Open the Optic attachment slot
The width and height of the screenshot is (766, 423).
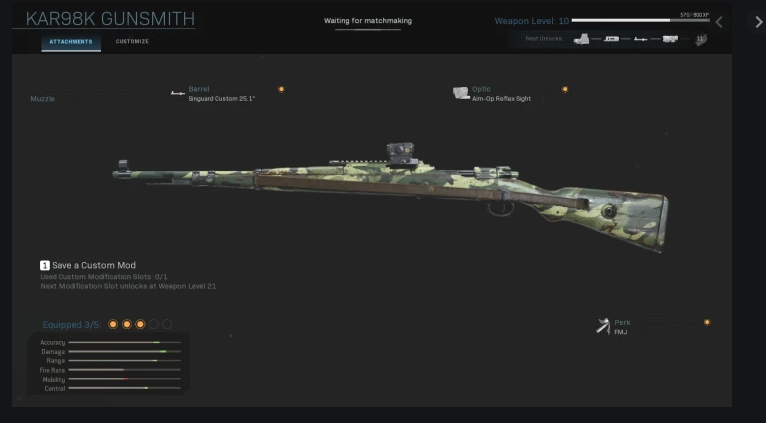point(510,94)
